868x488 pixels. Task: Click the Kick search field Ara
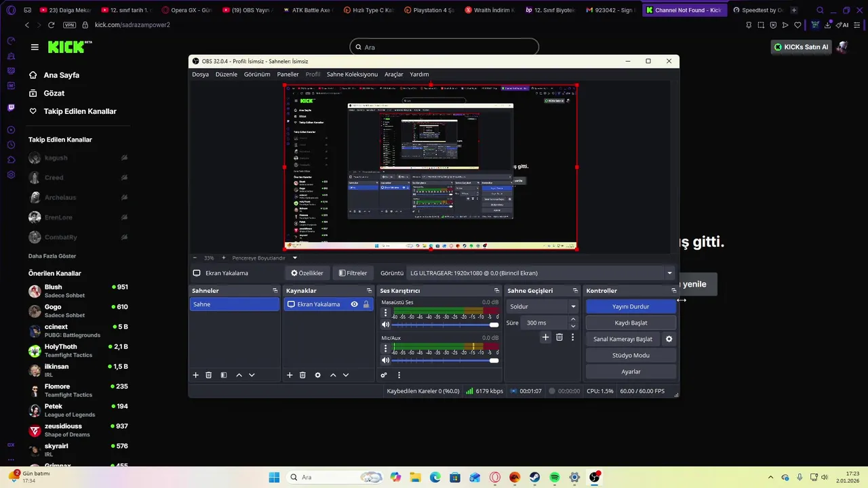(x=444, y=47)
